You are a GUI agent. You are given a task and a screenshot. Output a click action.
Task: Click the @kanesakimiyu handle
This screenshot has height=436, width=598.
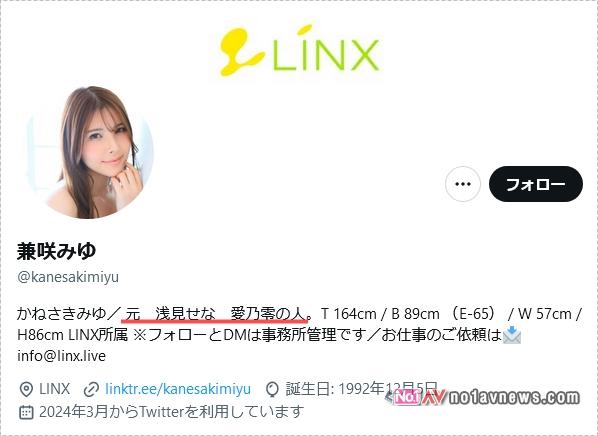click(68, 277)
